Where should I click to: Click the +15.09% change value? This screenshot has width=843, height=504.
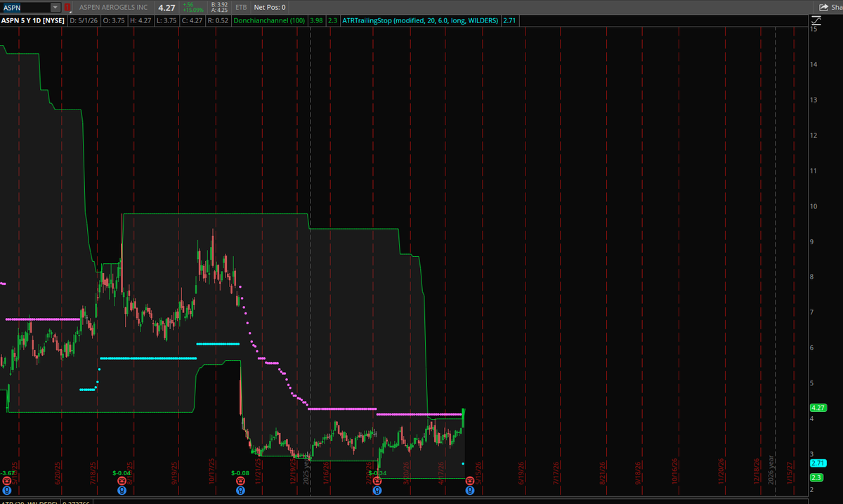pyautogui.click(x=192, y=11)
